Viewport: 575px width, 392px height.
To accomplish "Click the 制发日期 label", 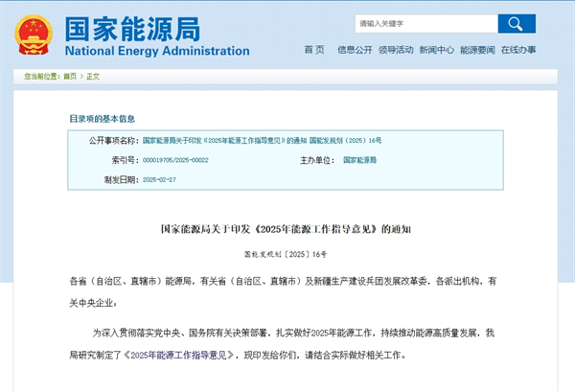I will [x=122, y=179].
